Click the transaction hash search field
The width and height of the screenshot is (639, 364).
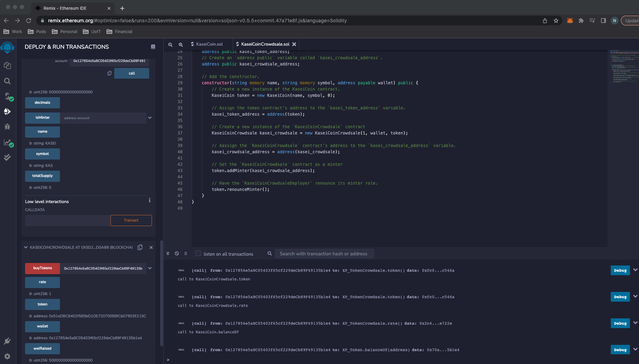(x=324, y=254)
